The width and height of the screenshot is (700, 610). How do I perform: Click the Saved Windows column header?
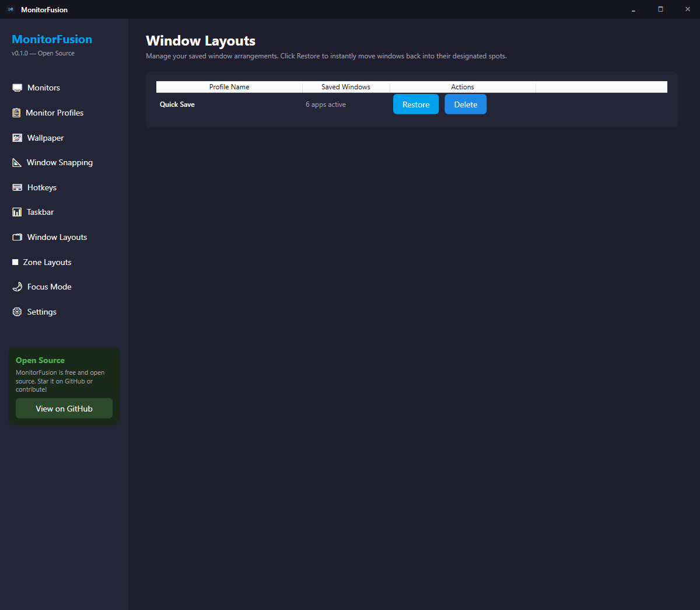pyautogui.click(x=346, y=87)
